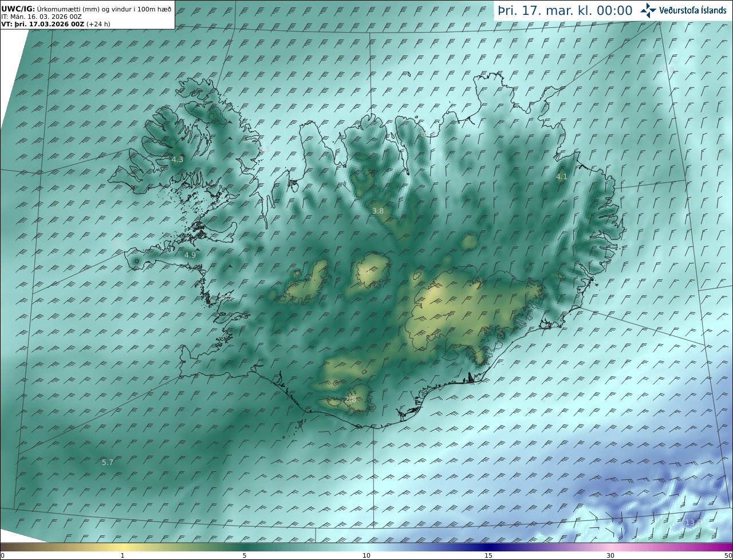Click the scale tick label 50

[728, 556]
